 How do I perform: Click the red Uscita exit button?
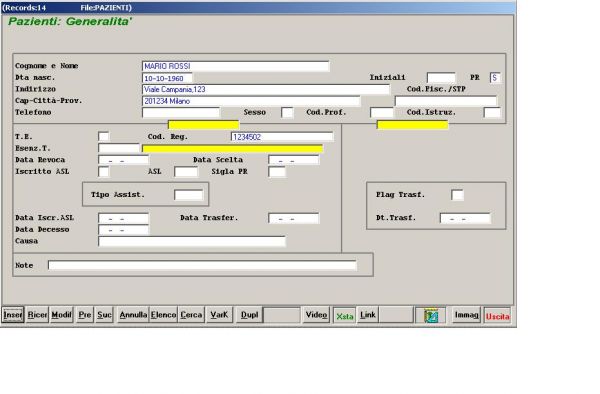(x=497, y=316)
